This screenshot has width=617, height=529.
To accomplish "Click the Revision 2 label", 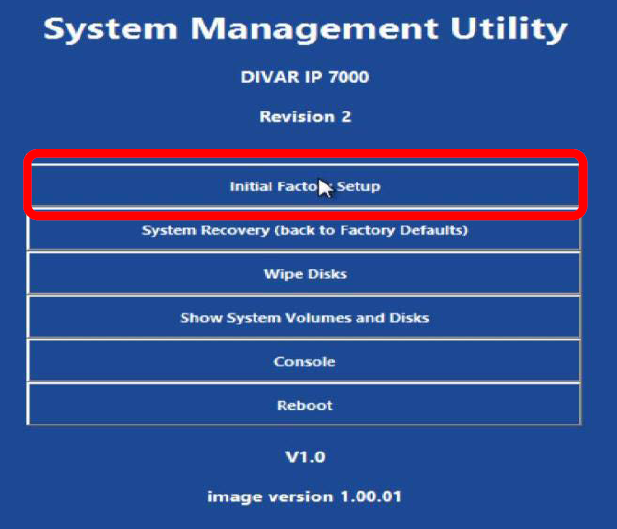I will tap(305, 117).
